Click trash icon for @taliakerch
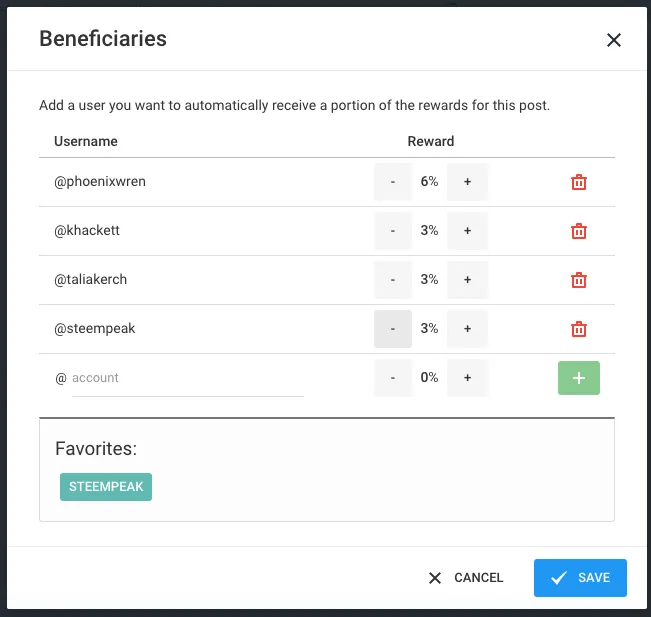 578,280
